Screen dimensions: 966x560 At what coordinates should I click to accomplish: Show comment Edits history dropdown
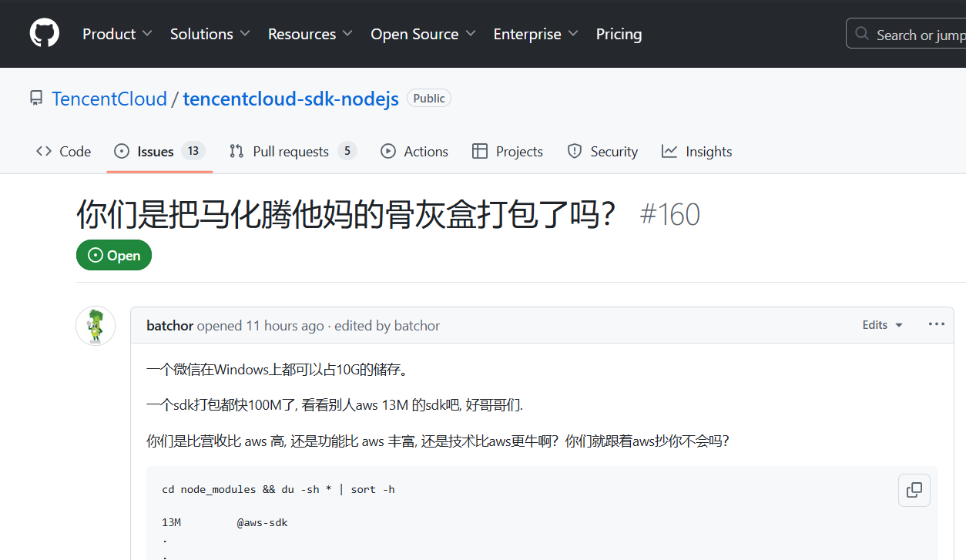(883, 325)
